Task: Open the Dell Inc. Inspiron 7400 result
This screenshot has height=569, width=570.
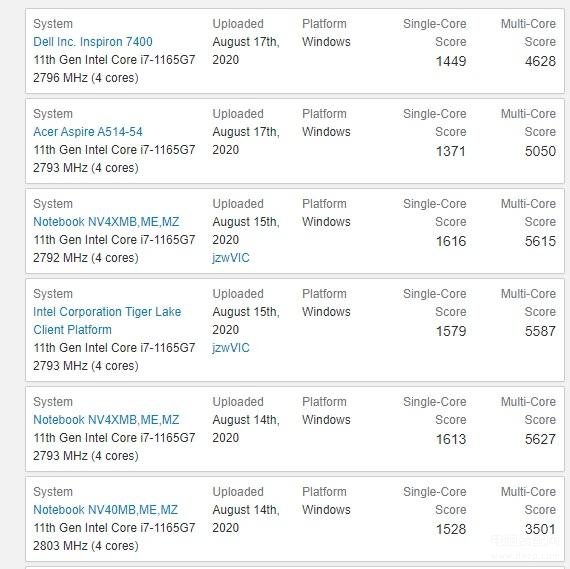Action: pos(93,42)
